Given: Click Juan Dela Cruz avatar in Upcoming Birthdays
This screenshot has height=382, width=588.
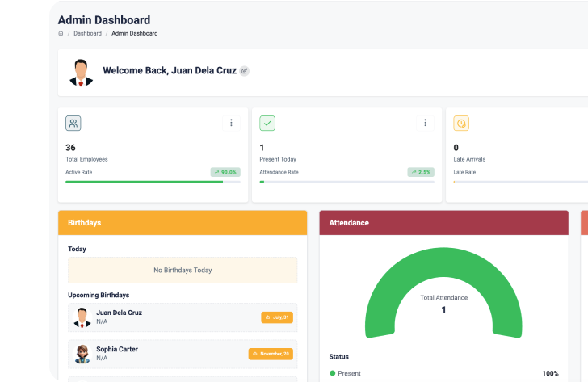Looking at the screenshot, I should [x=82, y=317].
